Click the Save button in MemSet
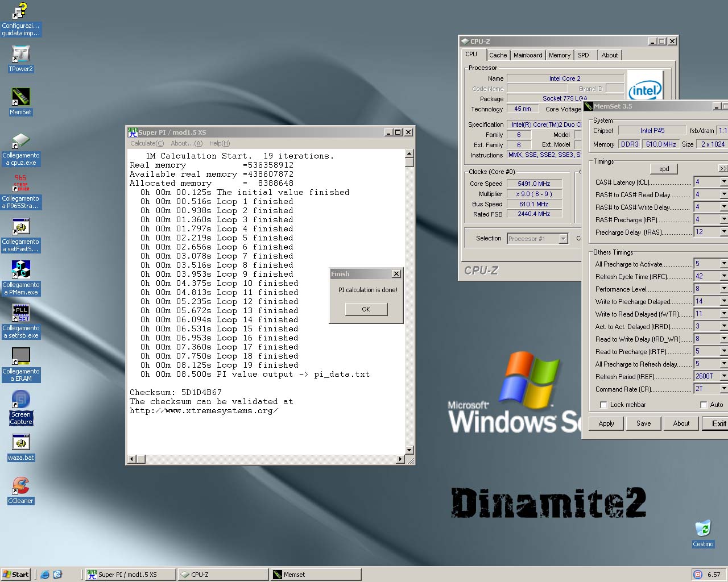 point(643,423)
